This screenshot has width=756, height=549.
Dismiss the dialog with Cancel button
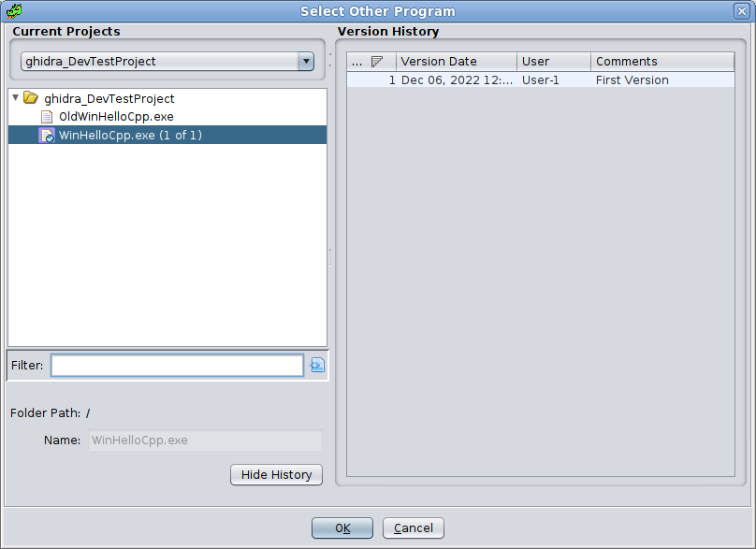414,528
